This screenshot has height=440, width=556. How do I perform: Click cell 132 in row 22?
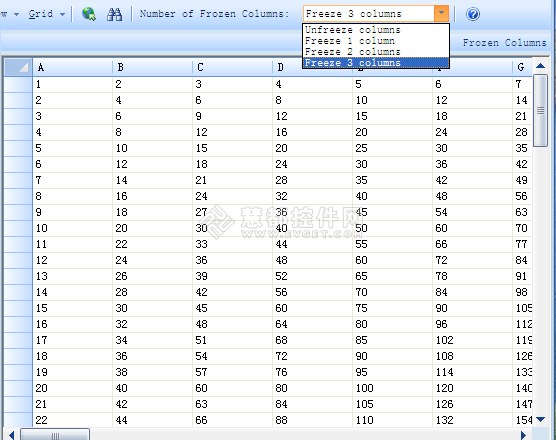(x=473, y=420)
